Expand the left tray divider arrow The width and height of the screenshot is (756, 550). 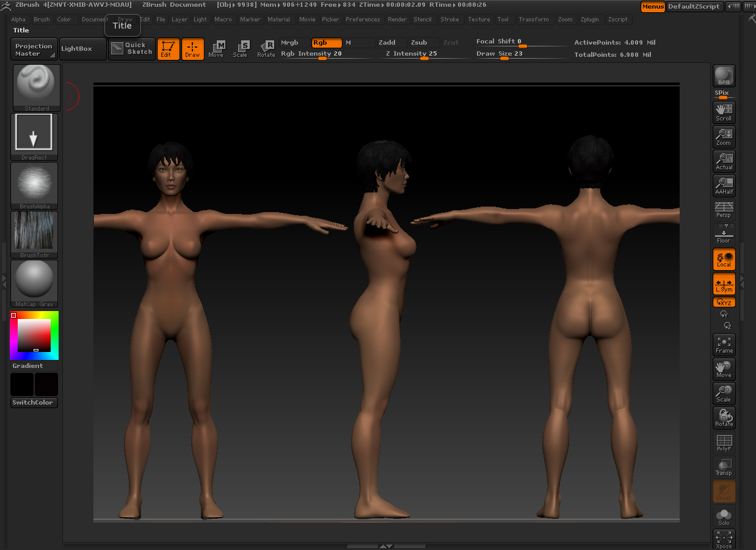coord(4,280)
